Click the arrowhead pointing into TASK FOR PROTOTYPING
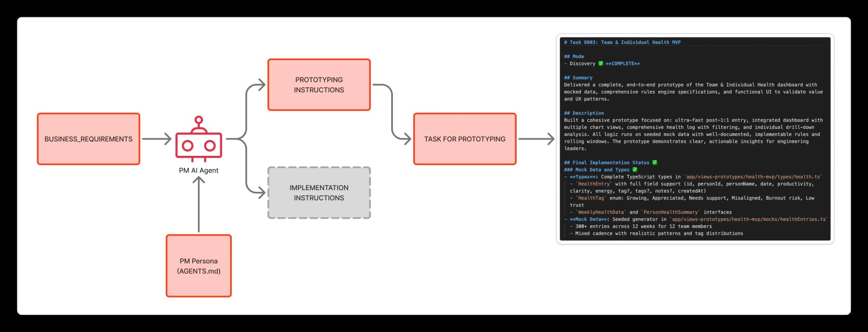This screenshot has width=868, height=332. (x=406, y=139)
